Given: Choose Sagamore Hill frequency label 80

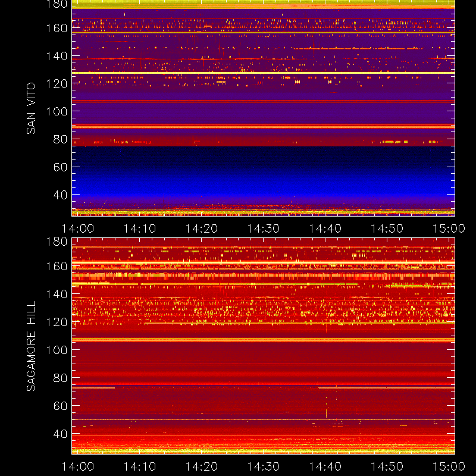Looking at the screenshot, I should (60, 378).
